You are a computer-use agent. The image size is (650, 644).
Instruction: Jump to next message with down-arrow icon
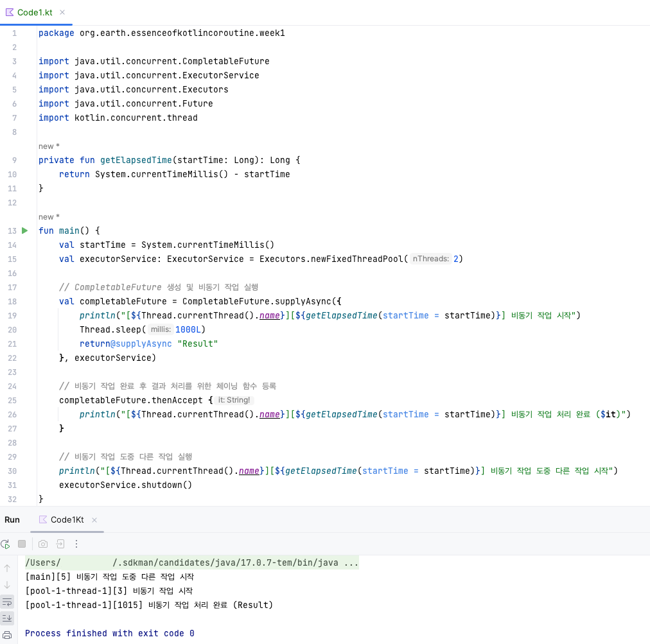pos(6,585)
